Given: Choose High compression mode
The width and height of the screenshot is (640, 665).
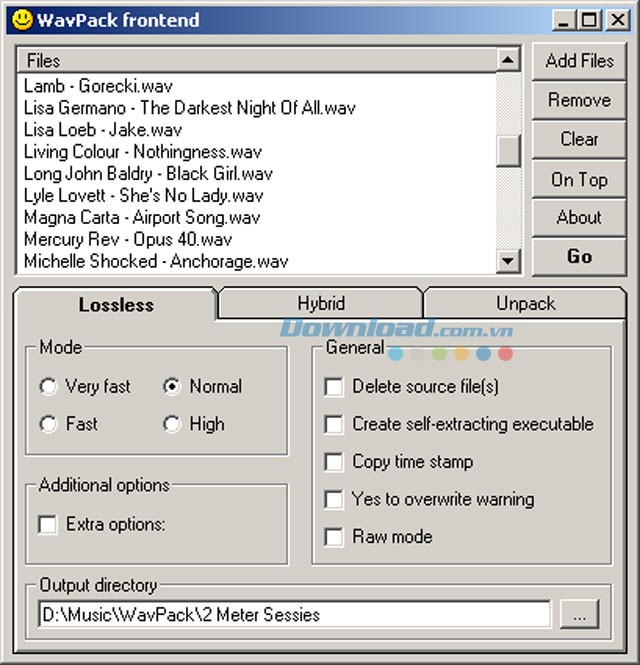Looking at the screenshot, I should 172,424.
